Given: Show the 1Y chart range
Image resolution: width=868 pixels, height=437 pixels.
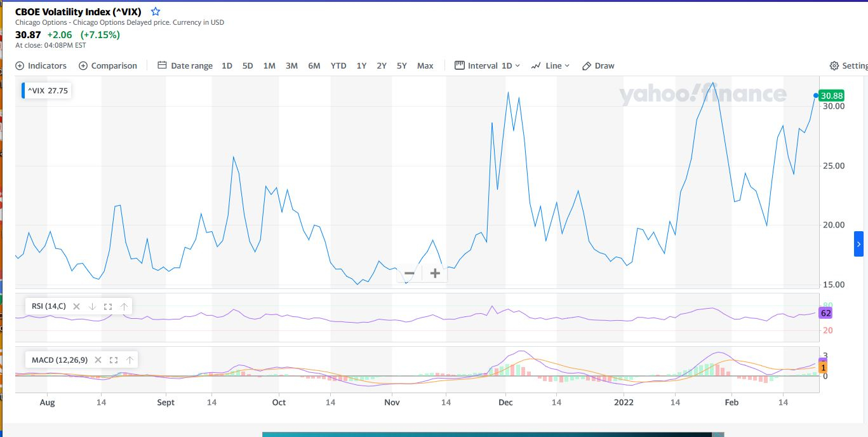Looking at the screenshot, I should coord(361,65).
